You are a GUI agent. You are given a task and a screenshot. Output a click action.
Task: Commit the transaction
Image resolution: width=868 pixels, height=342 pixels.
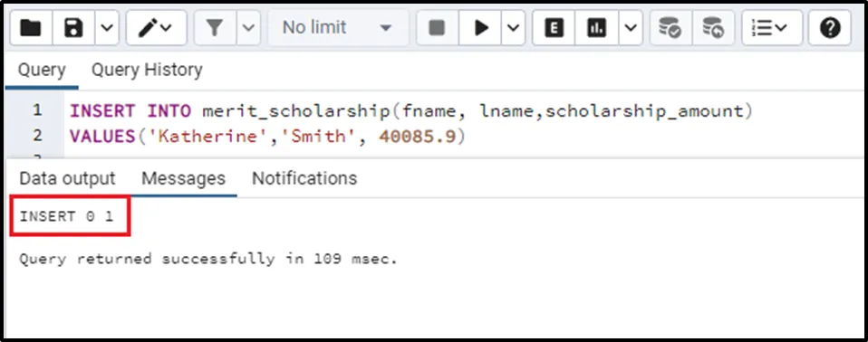tap(670, 28)
